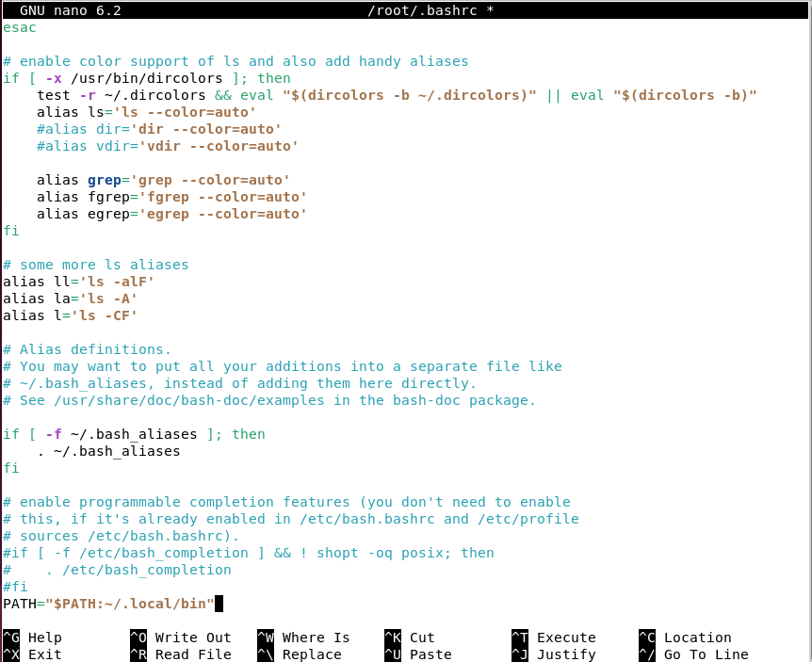Screen dimensions: 812x662
Task: Click the comment '# enable color support of ls'
Action: [235, 61]
